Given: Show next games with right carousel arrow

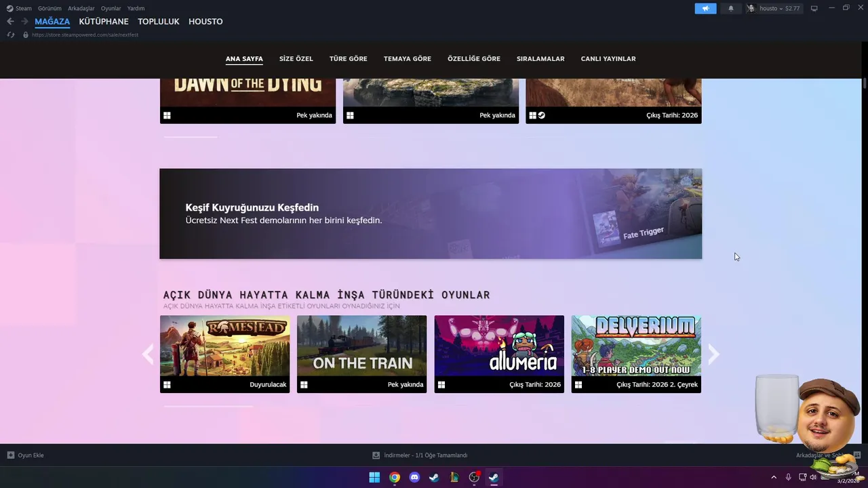Looking at the screenshot, I should (x=713, y=354).
